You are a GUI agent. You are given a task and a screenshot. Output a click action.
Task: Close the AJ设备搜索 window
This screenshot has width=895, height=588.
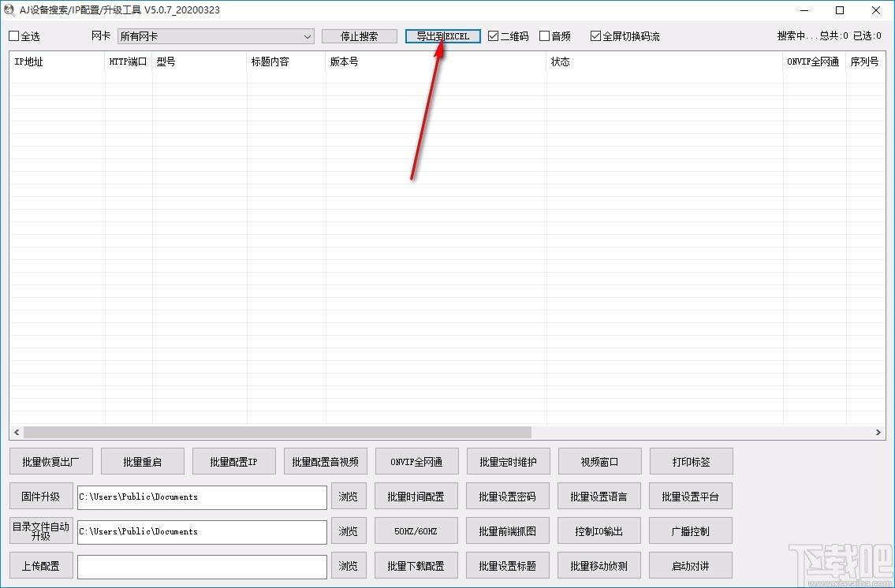click(875, 10)
